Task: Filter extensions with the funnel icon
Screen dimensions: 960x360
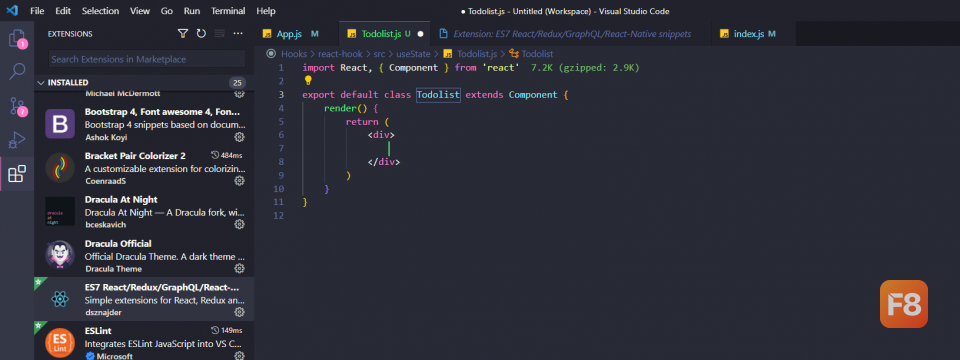Action: [182, 34]
